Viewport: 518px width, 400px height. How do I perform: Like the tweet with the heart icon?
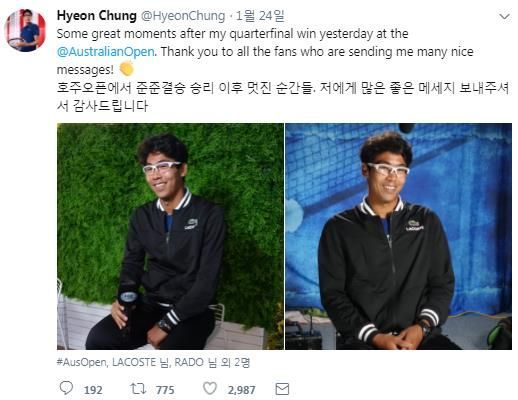coord(210,389)
